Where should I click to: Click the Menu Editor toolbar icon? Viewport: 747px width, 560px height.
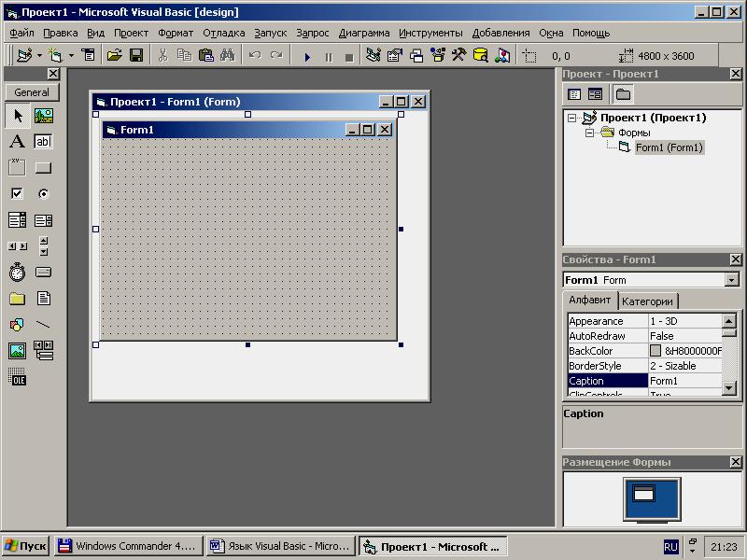[x=88, y=56]
